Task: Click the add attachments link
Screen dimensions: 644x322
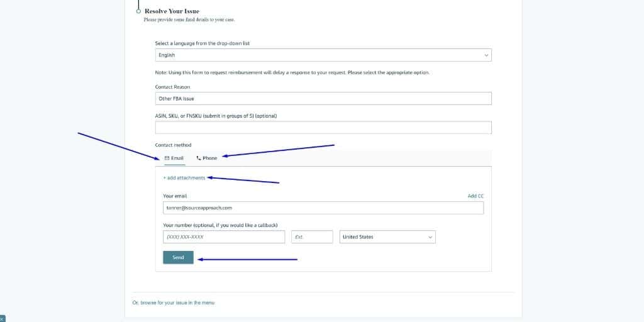Action: point(184,178)
